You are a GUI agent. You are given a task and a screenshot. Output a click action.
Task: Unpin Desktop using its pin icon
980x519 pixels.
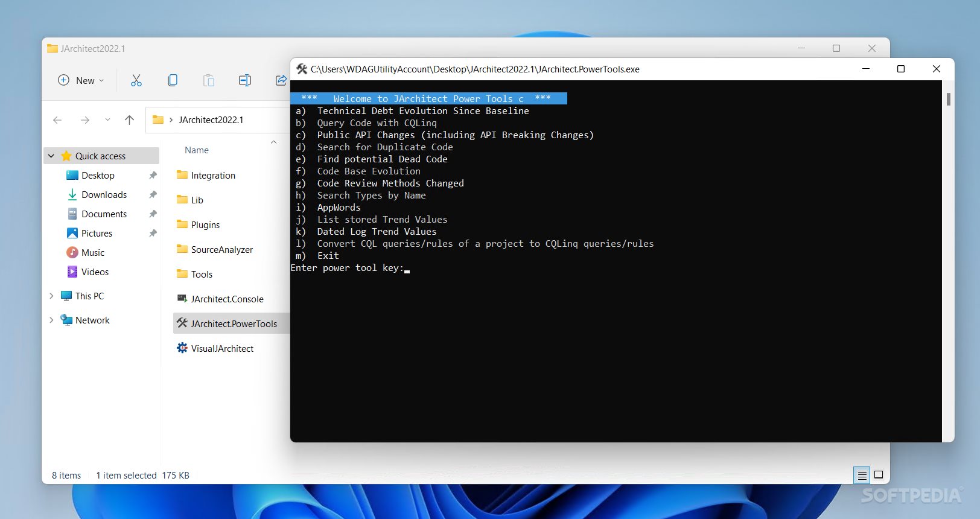pos(153,175)
